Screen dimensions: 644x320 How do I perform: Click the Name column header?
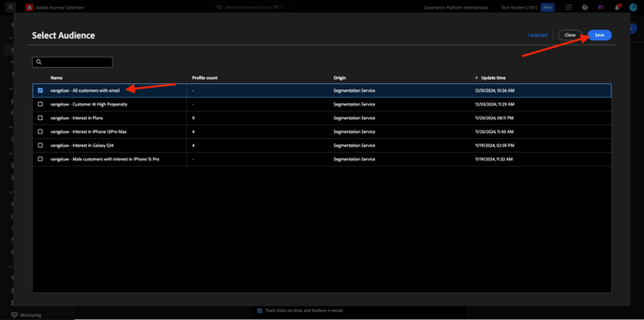pyautogui.click(x=57, y=77)
